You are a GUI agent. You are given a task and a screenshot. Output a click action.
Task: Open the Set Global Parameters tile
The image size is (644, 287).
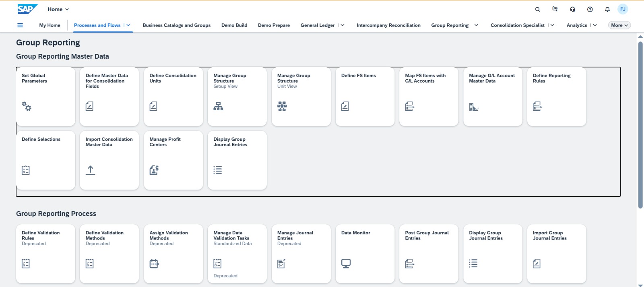click(45, 97)
